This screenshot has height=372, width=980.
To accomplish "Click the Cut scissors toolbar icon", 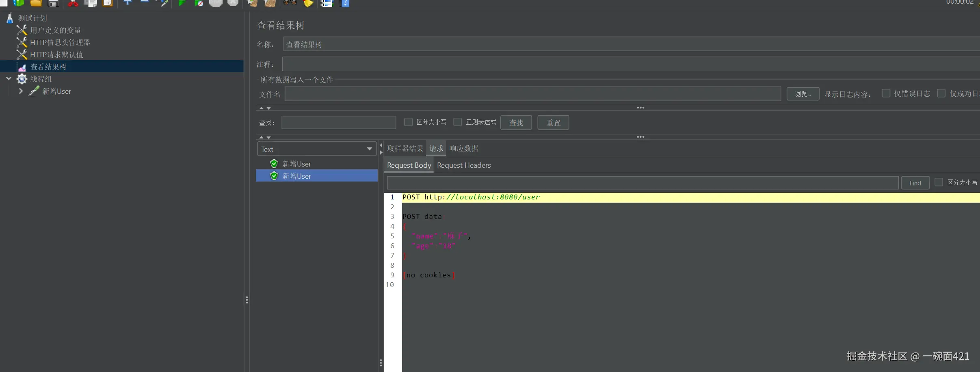I will tap(73, 3).
